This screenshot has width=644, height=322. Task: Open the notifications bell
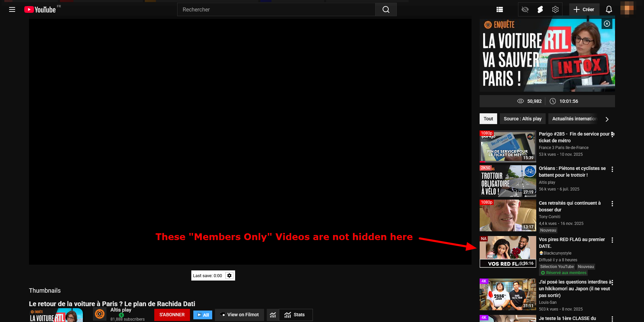click(x=609, y=9)
